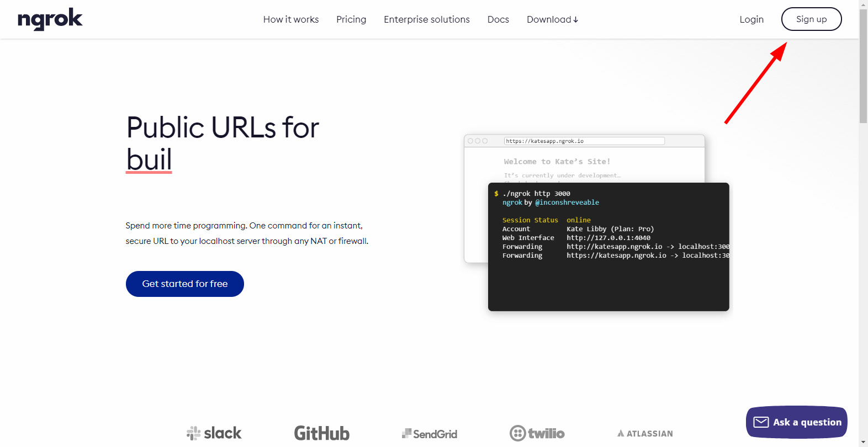Click the Atlassian logo
Image resolution: width=868 pixels, height=447 pixels.
point(645,434)
